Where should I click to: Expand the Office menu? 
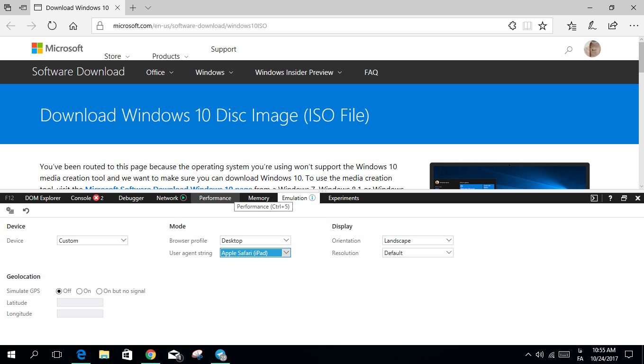tap(160, 72)
